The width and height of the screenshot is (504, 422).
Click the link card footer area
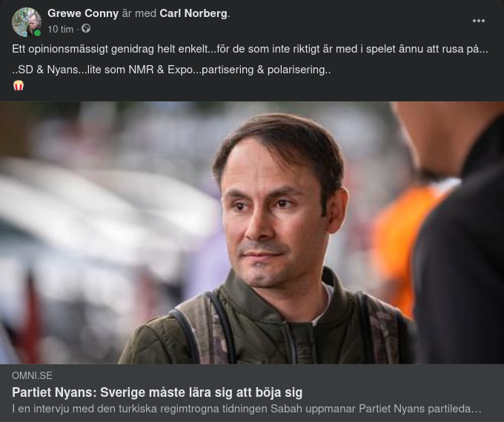(252, 393)
